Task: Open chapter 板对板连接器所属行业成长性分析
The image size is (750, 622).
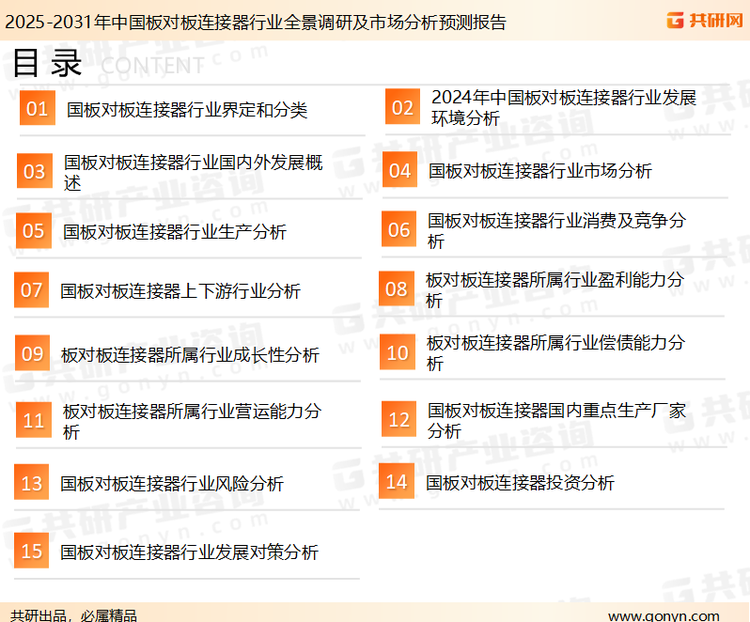Action: [x=190, y=355]
